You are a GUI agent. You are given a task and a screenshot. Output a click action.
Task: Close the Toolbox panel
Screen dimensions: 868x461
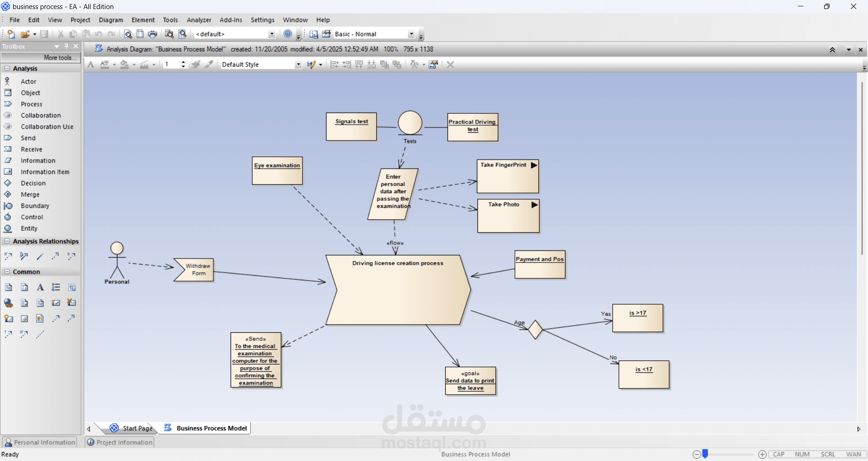click(75, 46)
